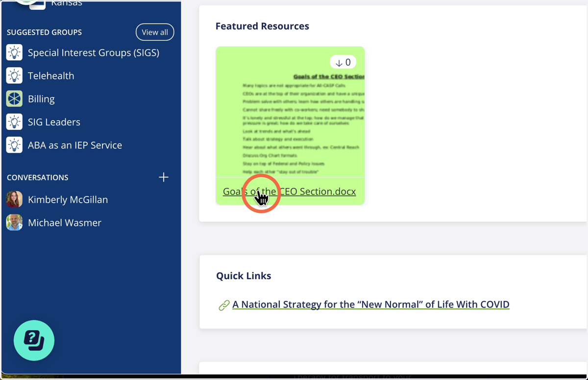
Task: Click the CEO Section document preview thumbnail
Action: click(290, 112)
